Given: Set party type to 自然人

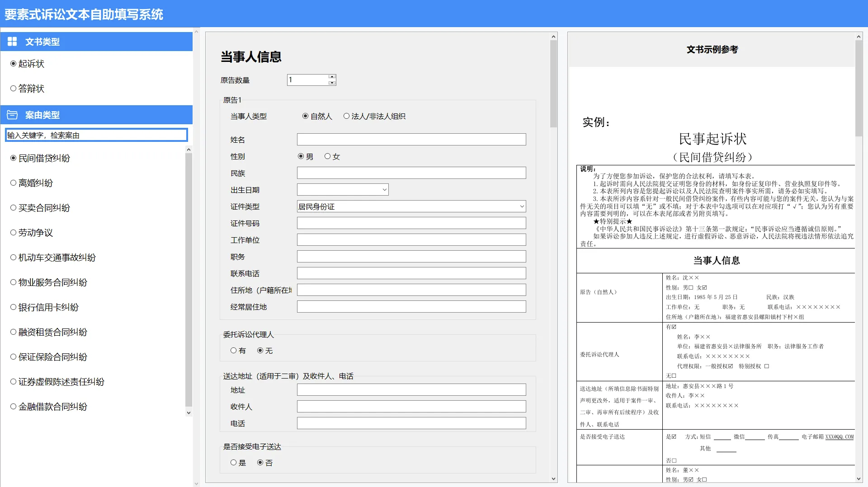Looking at the screenshot, I should (x=317, y=116).
